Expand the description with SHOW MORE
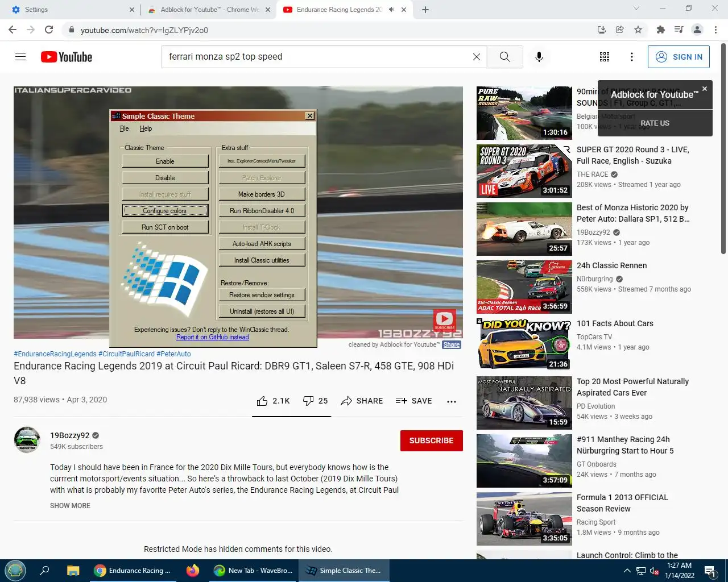This screenshot has height=582, width=728. tap(70, 506)
